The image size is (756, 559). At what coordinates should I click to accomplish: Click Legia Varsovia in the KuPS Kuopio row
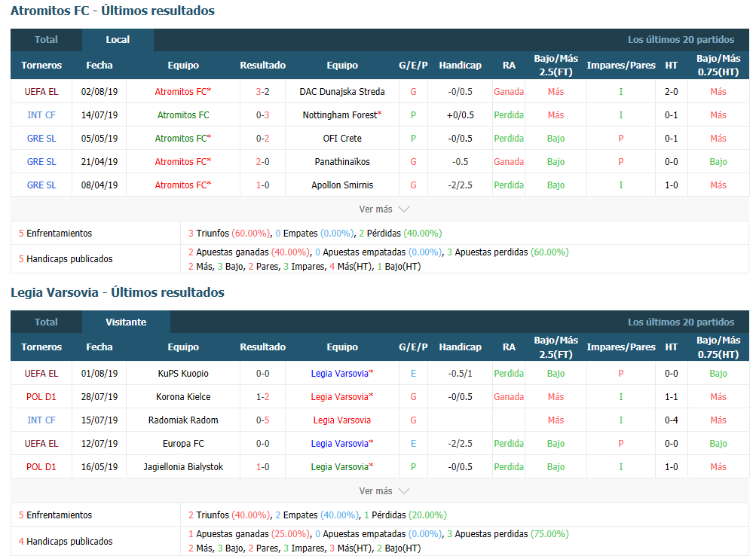pyautogui.click(x=342, y=374)
